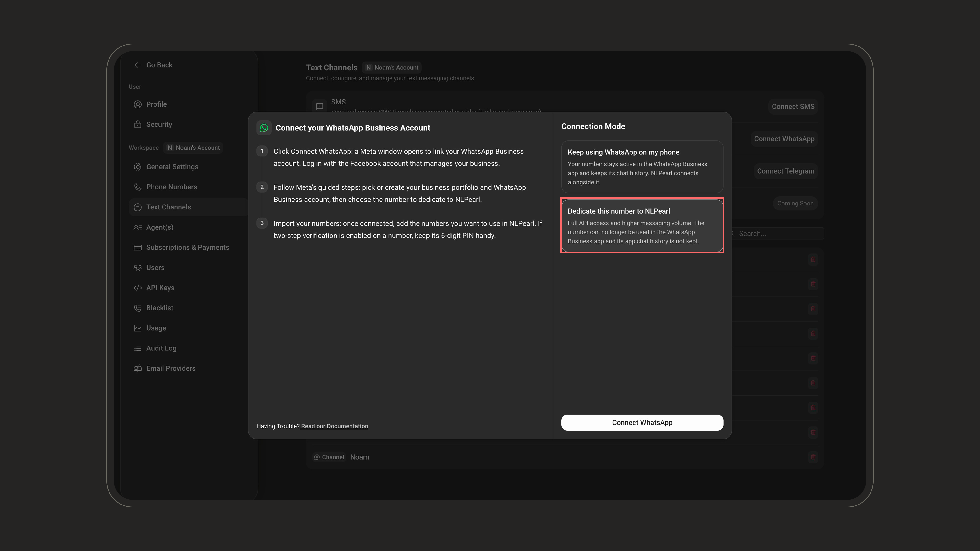Open Phone Numbers in the sidebar

coord(188,187)
